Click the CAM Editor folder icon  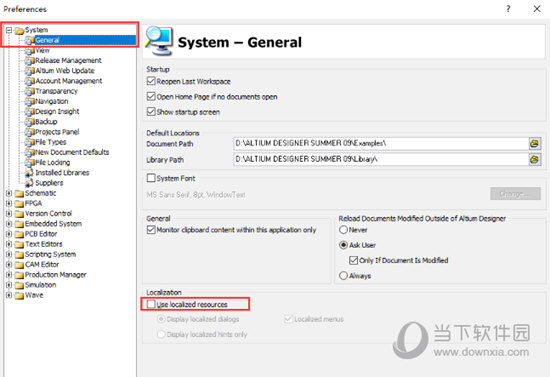19,265
